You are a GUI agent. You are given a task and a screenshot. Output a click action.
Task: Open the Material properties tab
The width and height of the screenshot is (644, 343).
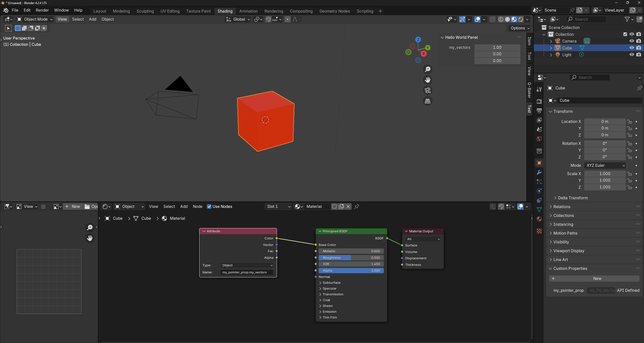[539, 219]
